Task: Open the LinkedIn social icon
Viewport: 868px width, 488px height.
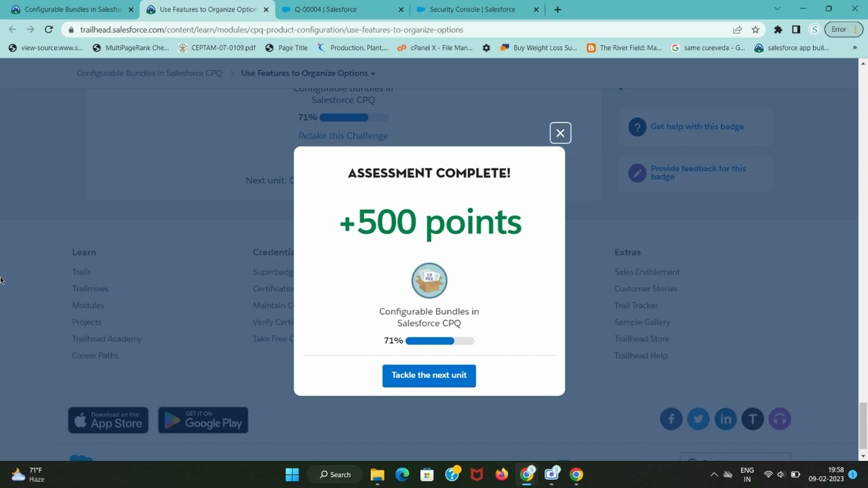Action: pos(726,419)
